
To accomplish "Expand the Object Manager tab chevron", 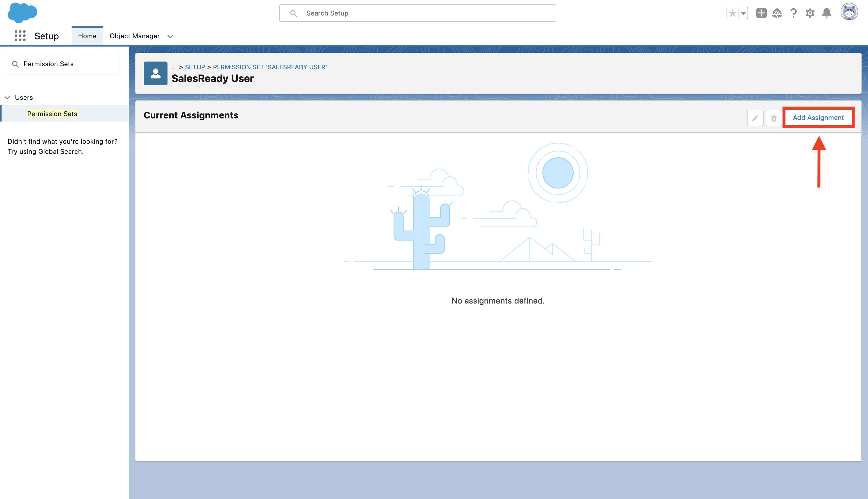I will tap(170, 36).
